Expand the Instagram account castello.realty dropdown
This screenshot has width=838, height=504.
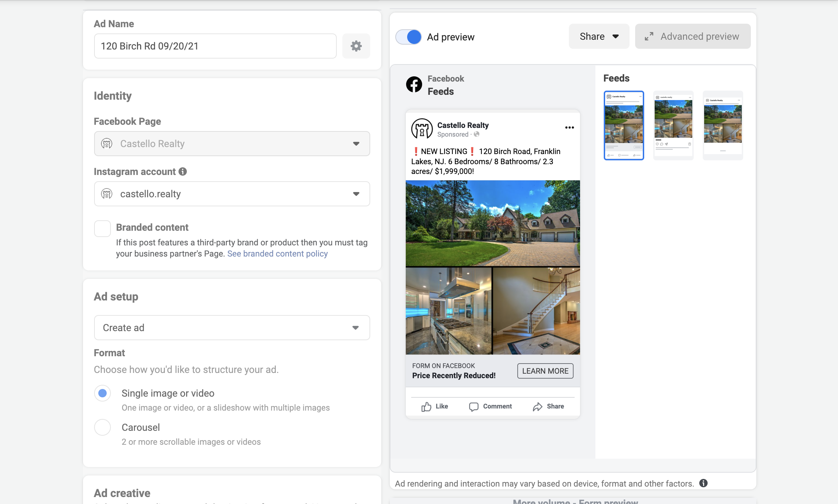click(232, 194)
